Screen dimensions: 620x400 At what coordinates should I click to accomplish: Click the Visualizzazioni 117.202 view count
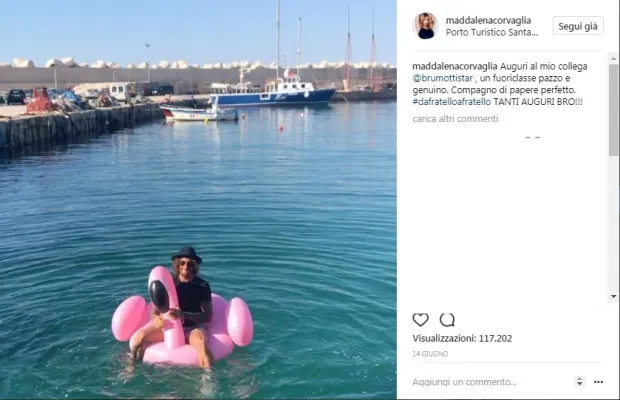[462, 338]
